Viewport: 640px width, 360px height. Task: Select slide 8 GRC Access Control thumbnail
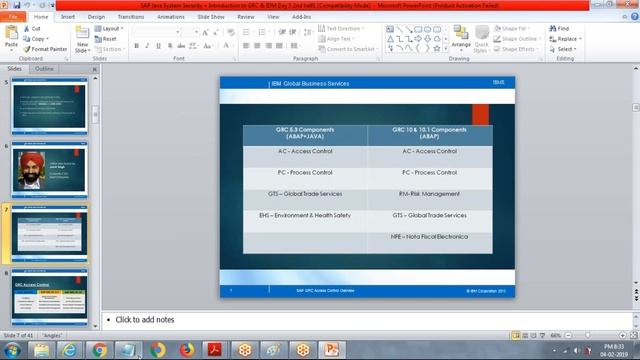pos(49,297)
